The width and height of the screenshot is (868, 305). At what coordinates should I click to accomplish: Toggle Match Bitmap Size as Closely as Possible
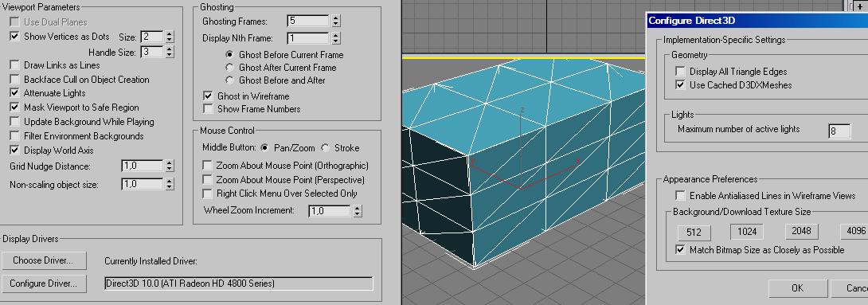tap(680, 249)
